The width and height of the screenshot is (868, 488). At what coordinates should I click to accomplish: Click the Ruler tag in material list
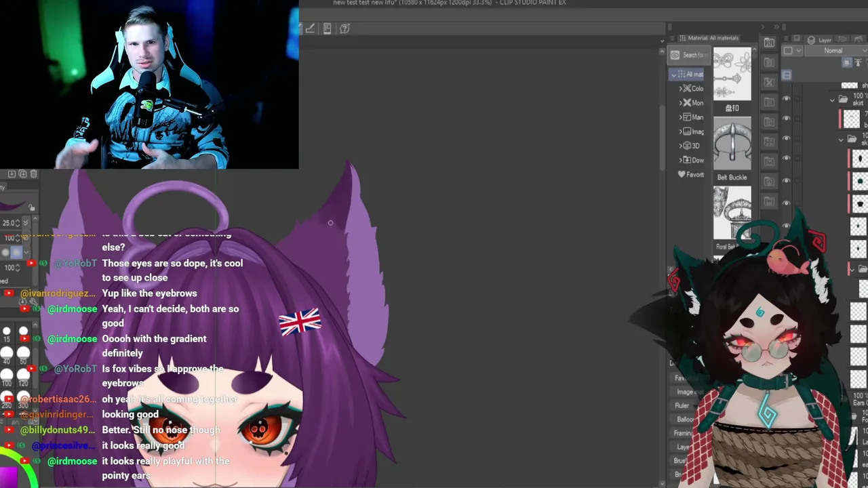coord(682,405)
